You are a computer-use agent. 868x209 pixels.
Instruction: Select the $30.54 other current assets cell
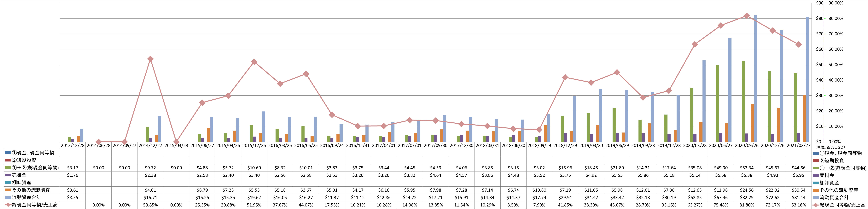[799, 190]
